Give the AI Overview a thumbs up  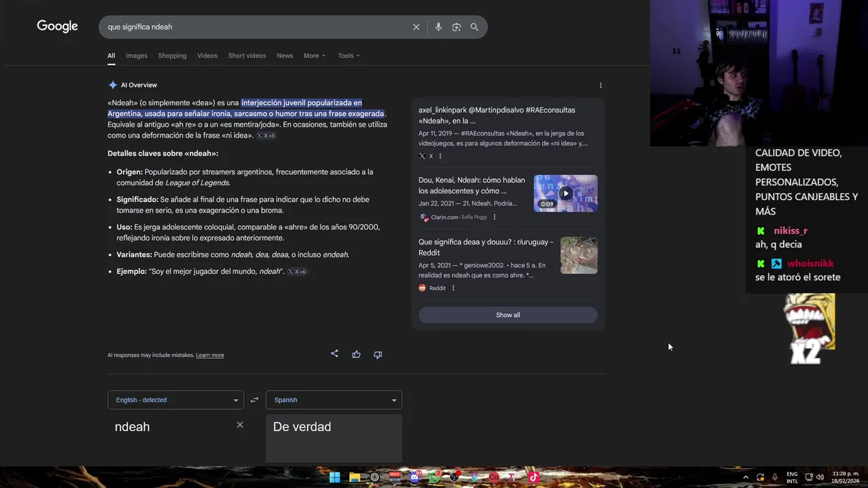(x=356, y=354)
